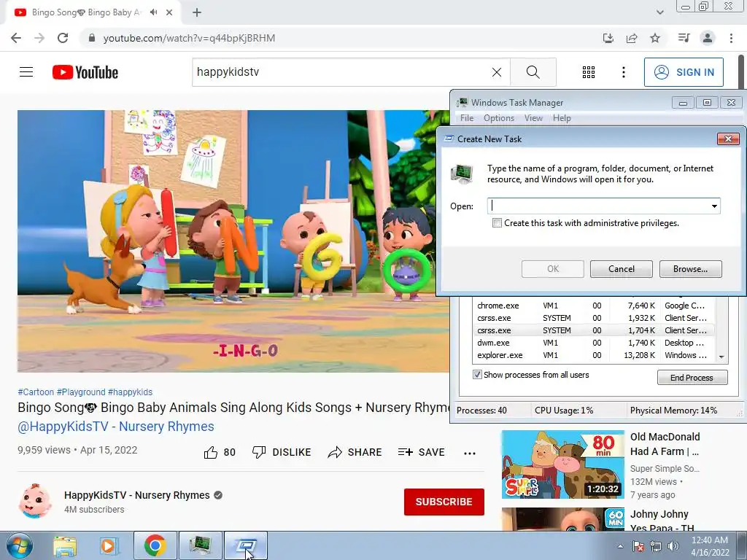The height and width of the screenshot is (560, 747).
Task: Open the YouTube apps grid
Action: click(x=589, y=72)
